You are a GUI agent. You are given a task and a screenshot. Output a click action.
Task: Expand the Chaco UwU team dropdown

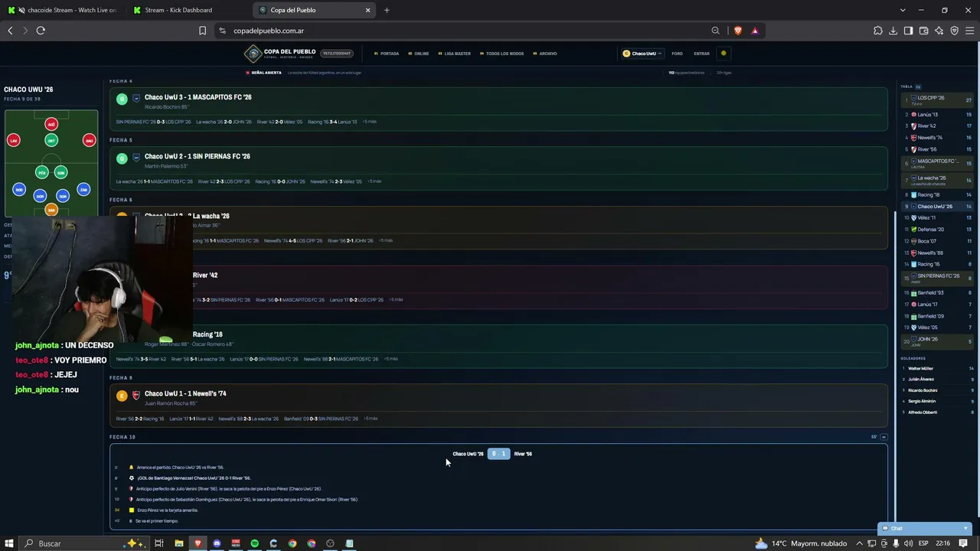click(x=642, y=54)
